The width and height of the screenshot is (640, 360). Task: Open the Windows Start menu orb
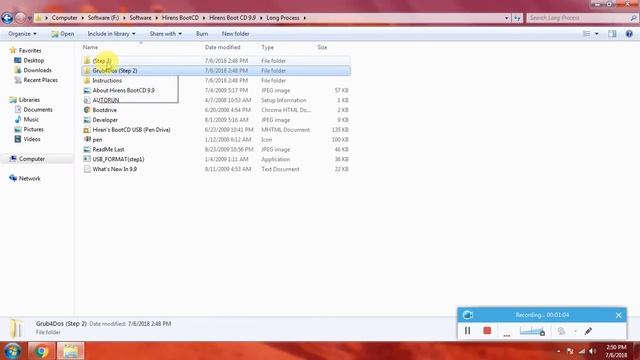tap(12, 351)
